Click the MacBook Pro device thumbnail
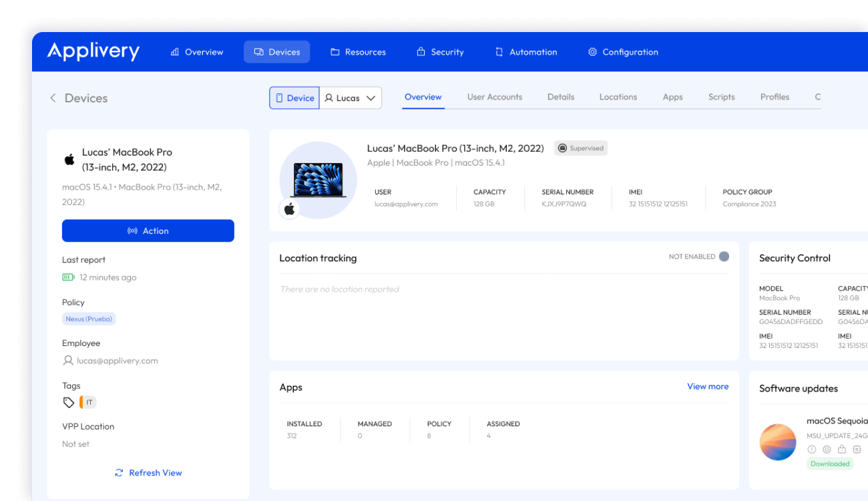This screenshot has width=868, height=501. click(x=318, y=180)
